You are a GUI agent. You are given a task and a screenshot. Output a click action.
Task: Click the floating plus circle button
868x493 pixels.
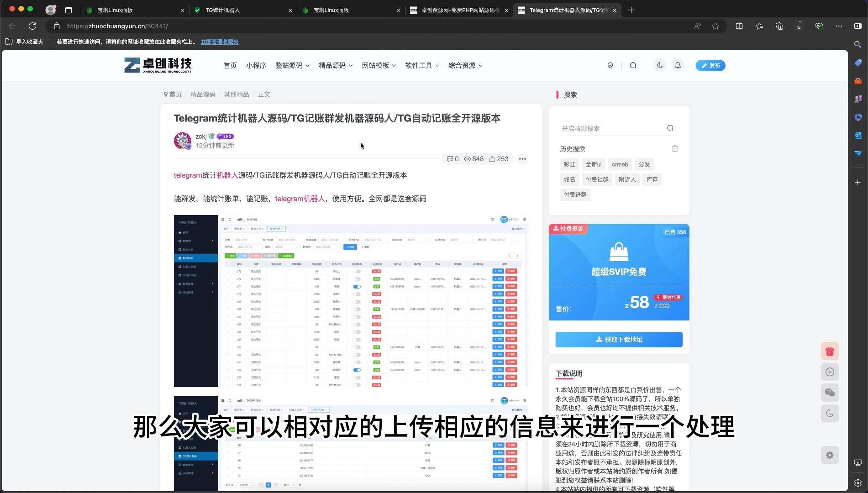pyautogui.click(x=830, y=372)
